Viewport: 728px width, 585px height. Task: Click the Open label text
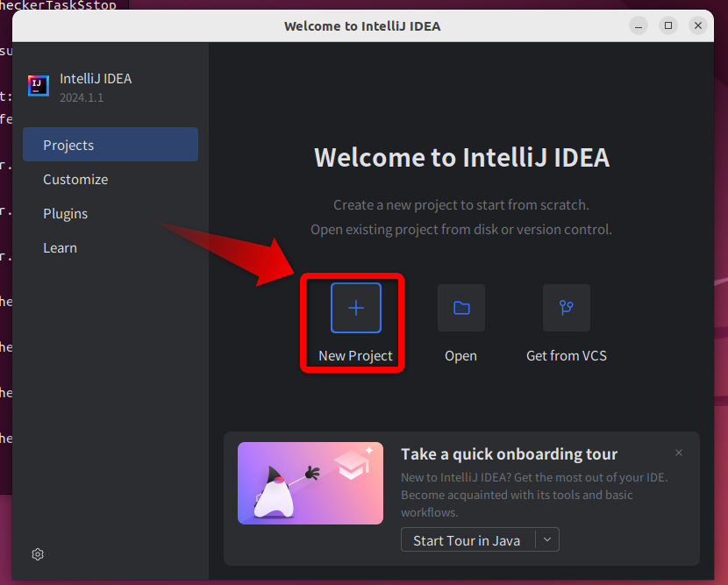[461, 355]
